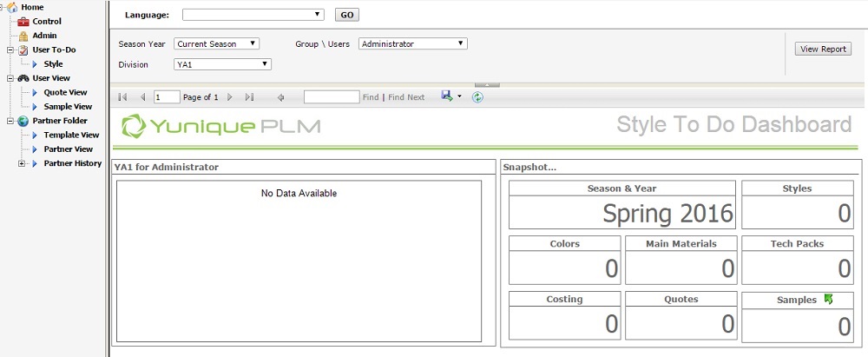This screenshot has width=868, height=357.
Task: Click the blue arrow beside Template View
Action: tap(35, 136)
